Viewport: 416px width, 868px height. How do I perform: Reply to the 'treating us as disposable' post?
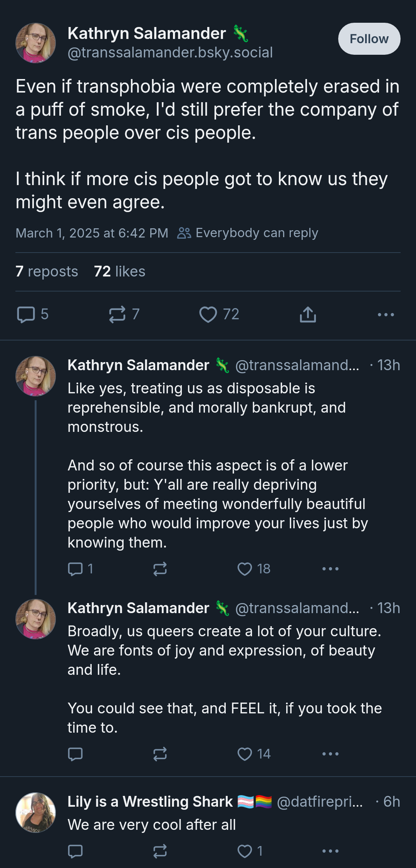[x=81, y=569]
